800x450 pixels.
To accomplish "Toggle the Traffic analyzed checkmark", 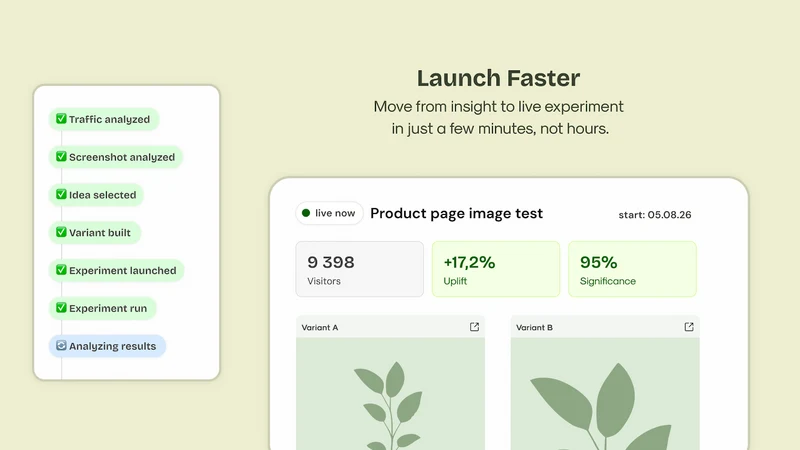I will click(x=61, y=119).
